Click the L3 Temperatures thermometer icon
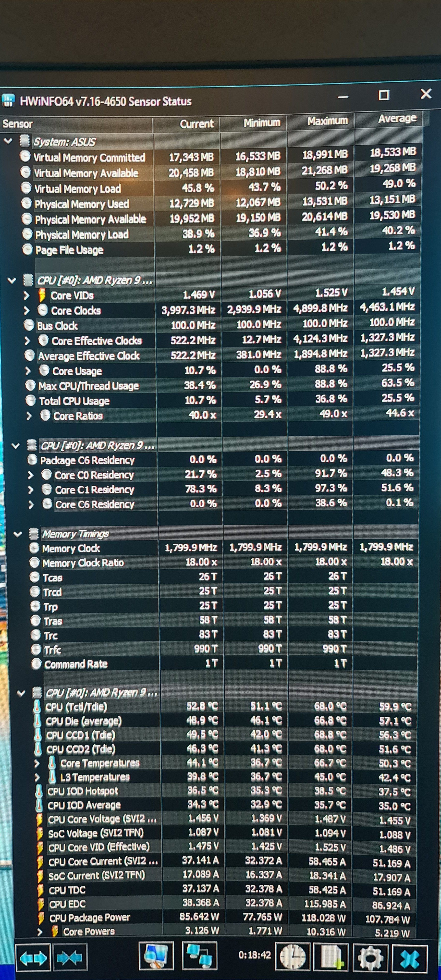This screenshot has width=441, height=980. (53, 777)
